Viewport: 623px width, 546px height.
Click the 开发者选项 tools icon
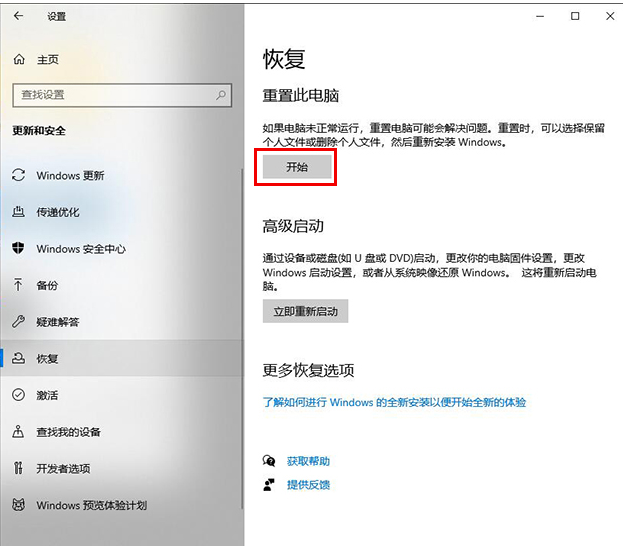18,468
